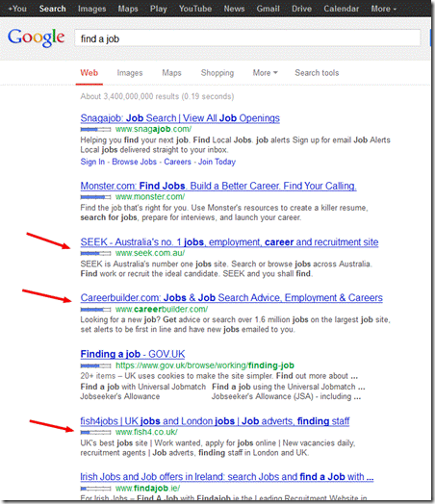Click Snagajob's Browse Jobs sitelink

tap(134, 162)
